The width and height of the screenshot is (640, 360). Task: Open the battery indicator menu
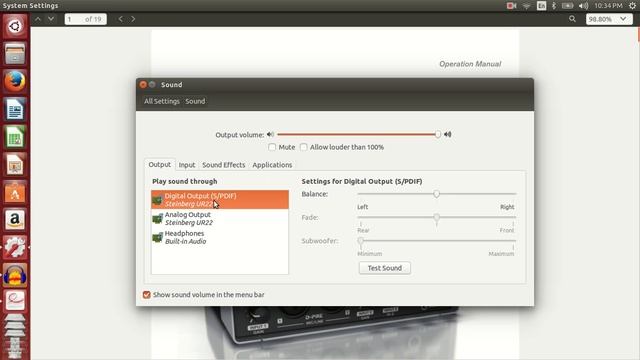click(x=567, y=6)
